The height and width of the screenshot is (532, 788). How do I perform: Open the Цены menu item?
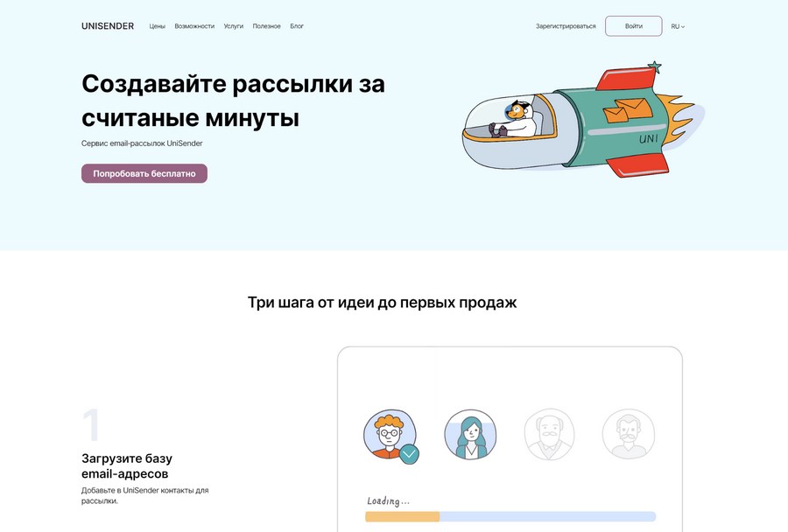[x=157, y=26]
